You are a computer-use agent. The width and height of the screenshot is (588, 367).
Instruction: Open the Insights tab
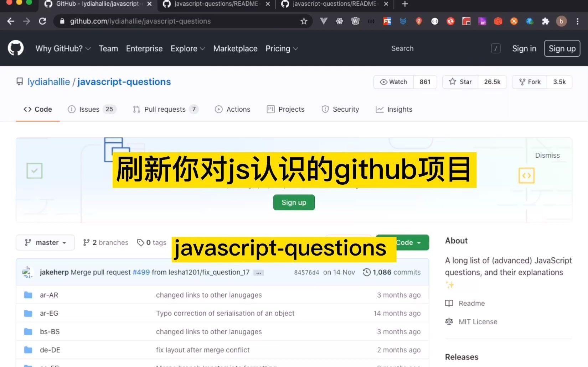click(x=394, y=109)
